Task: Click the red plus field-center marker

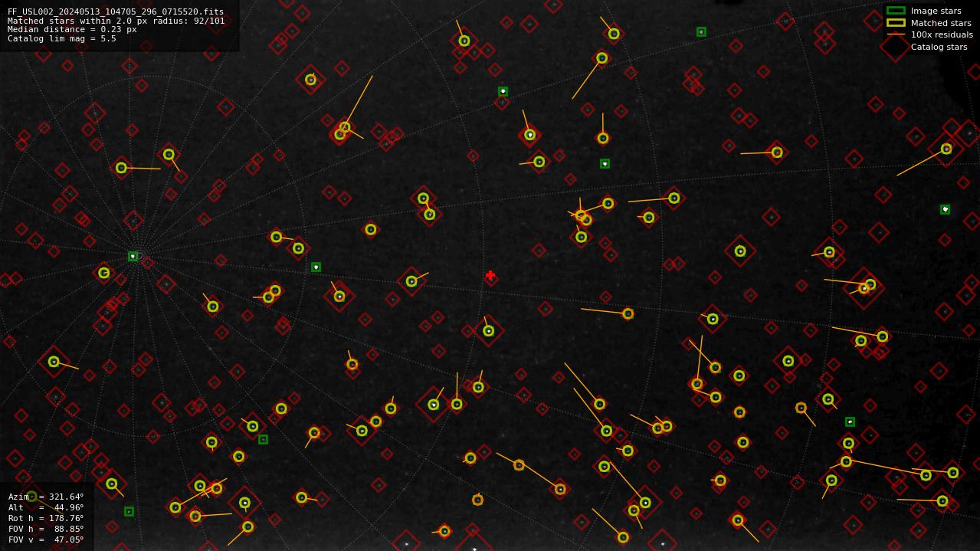Action: point(490,275)
